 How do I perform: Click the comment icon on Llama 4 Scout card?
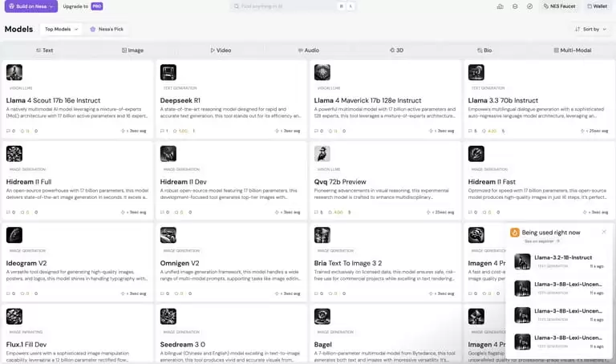(8, 131)
